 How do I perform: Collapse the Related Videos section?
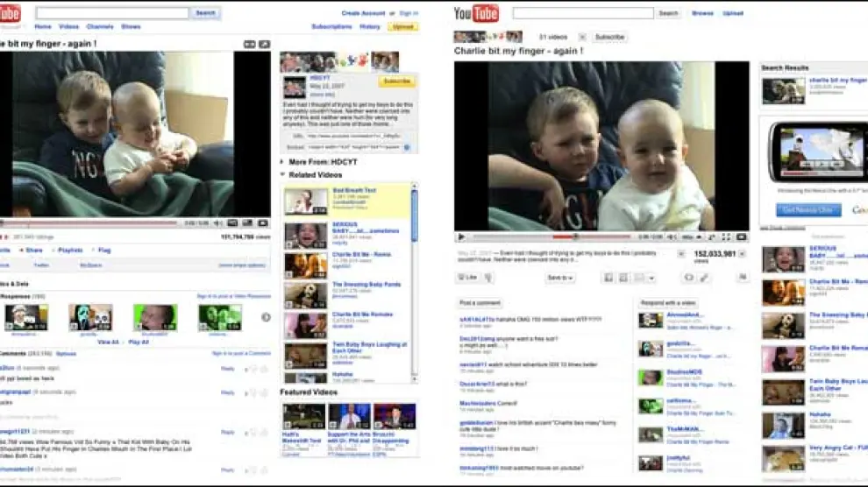(x=282, y=174)
